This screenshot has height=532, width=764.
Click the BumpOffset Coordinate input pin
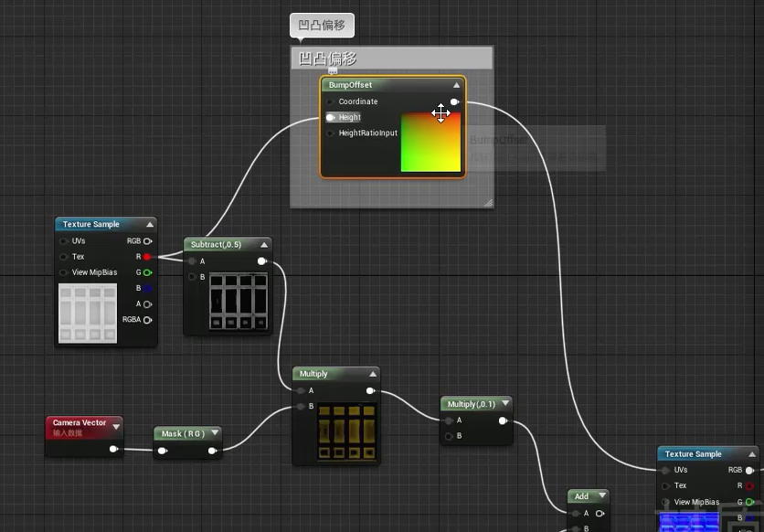330,101
